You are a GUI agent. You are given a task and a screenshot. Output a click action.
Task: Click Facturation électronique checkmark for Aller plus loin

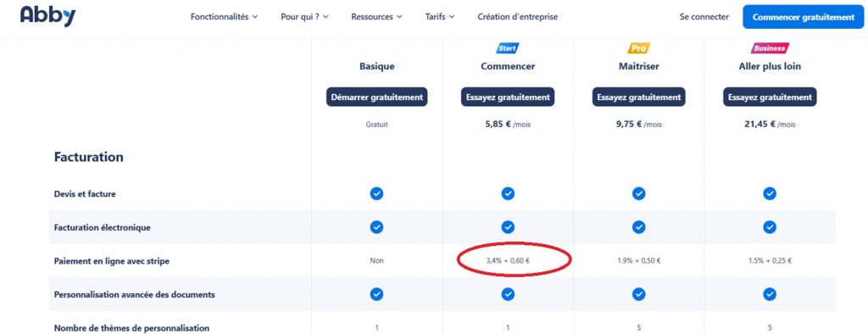coord(770,227)
